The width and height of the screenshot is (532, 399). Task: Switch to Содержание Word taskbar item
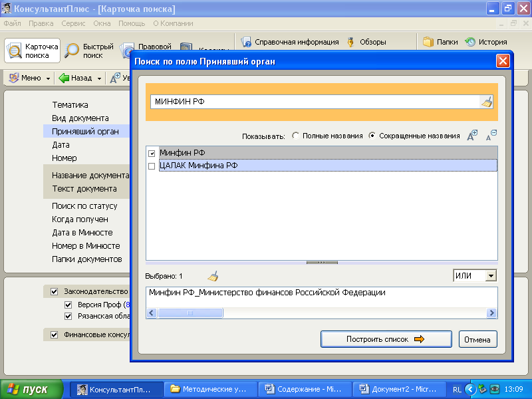304,389
